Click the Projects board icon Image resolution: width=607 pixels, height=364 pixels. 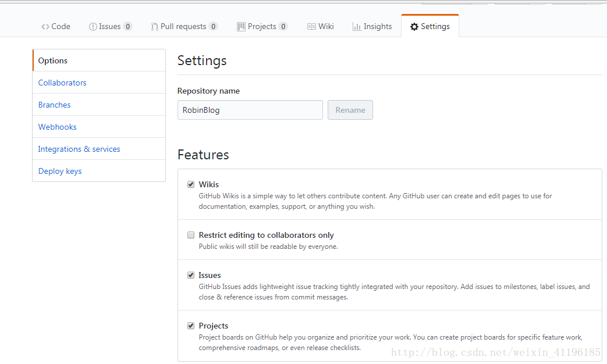pyautogui.click(x=241, y=27)
